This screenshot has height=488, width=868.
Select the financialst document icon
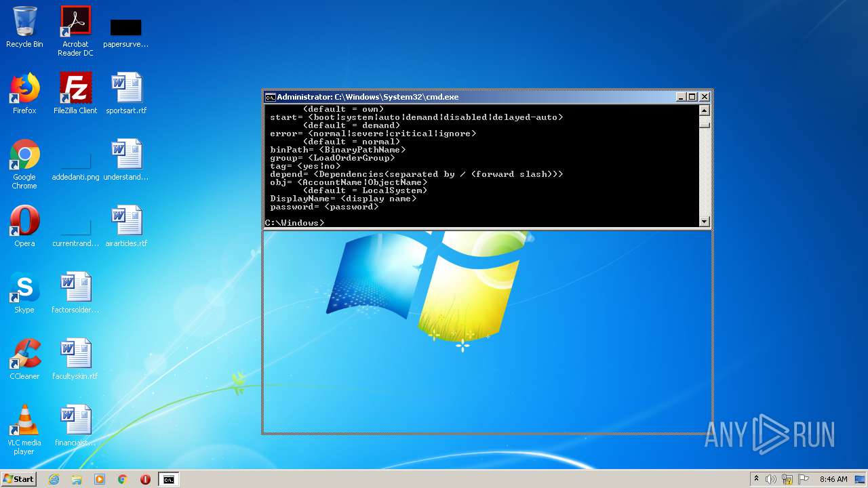pos(75,426)
